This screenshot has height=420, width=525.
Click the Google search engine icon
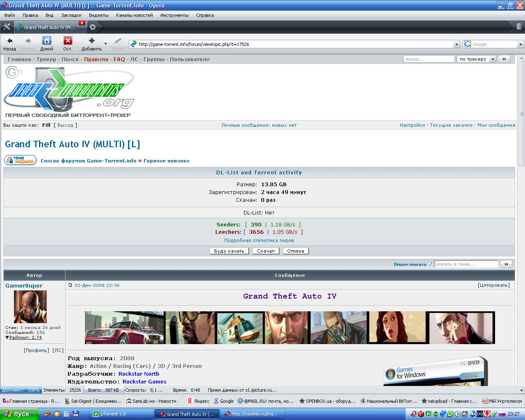point(468,44)
